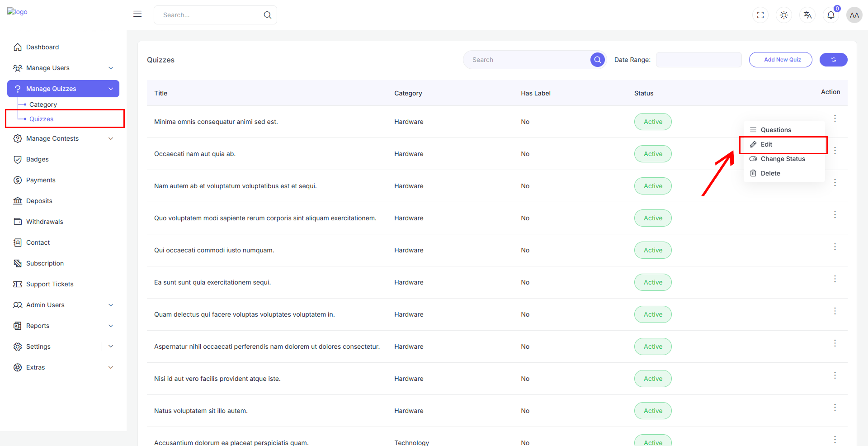
Task: Expand the Reports submenu
Action: pos(63,326)
